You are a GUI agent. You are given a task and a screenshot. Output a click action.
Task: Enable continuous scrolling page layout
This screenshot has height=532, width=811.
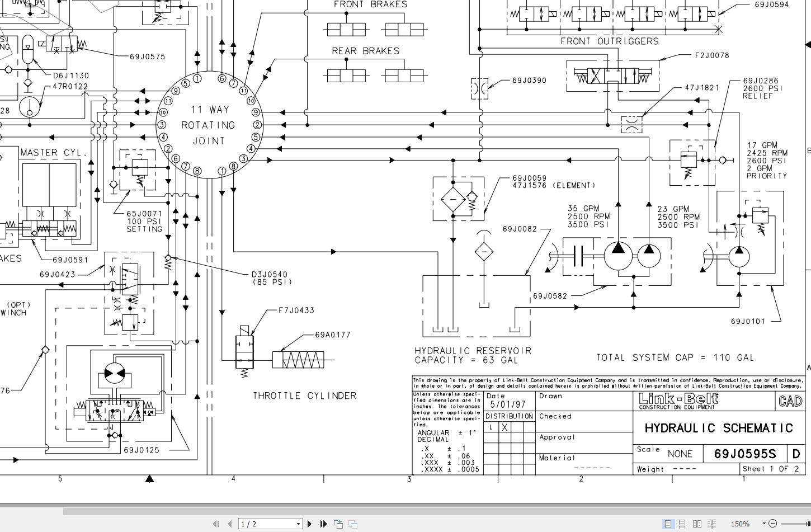pos(682,524)
